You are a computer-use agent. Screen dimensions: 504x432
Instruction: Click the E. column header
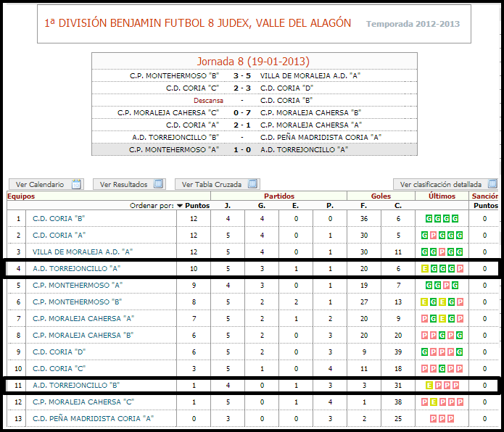tap(296, 206)
